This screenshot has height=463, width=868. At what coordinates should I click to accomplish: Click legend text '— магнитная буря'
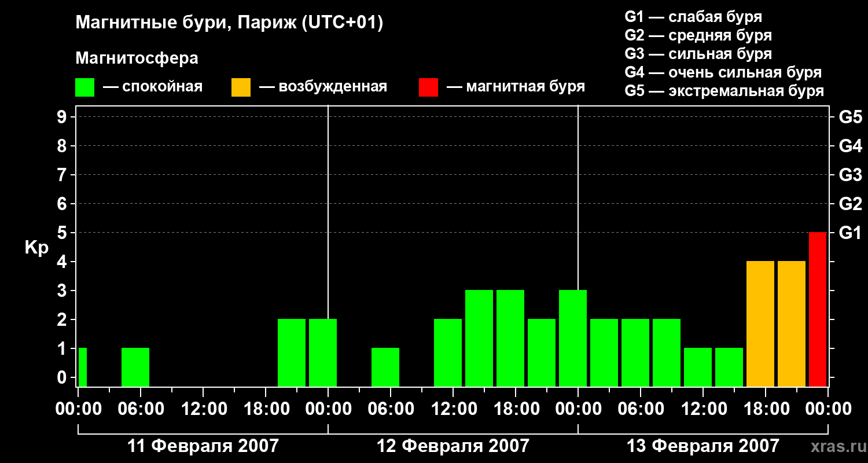(x=516, y=87)
